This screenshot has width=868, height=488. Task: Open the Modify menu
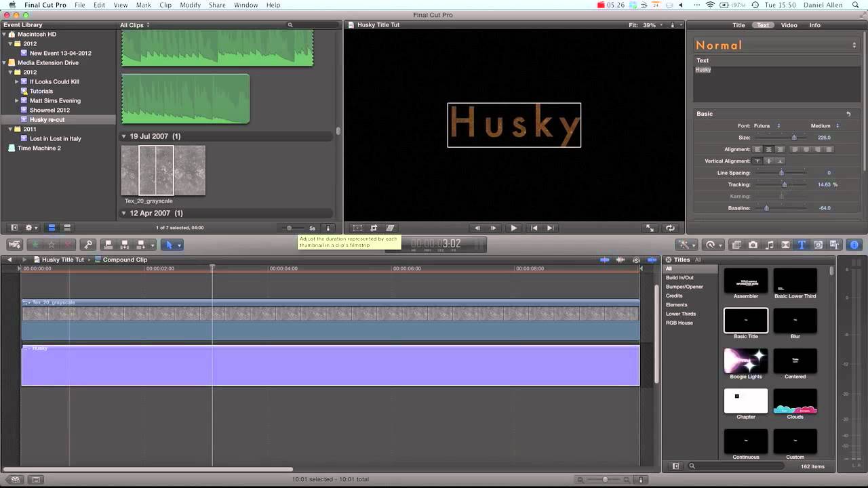pyautogui.click(x=190, y=5)
